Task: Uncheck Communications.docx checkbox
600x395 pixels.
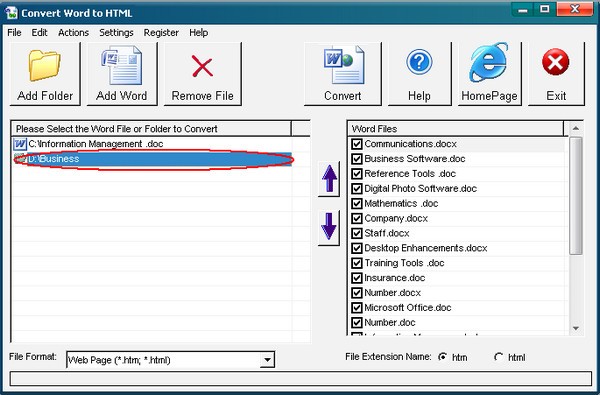Action: (x=357, y=144)
